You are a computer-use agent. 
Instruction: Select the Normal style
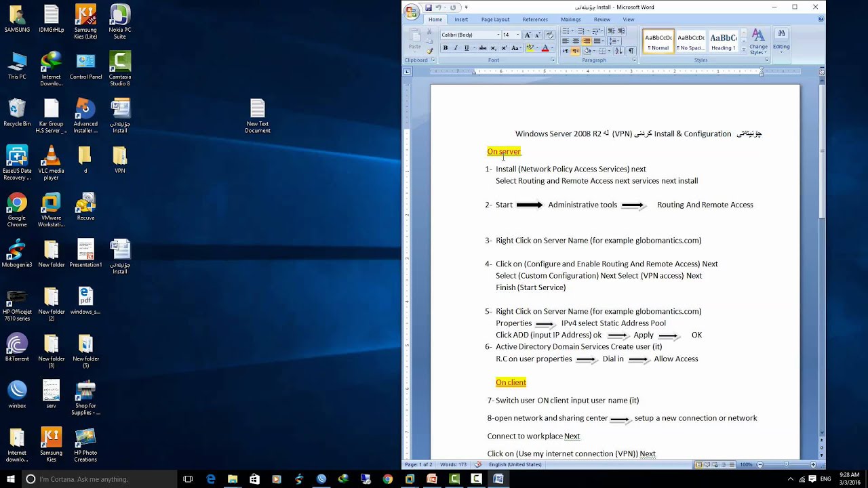point(658,41)
